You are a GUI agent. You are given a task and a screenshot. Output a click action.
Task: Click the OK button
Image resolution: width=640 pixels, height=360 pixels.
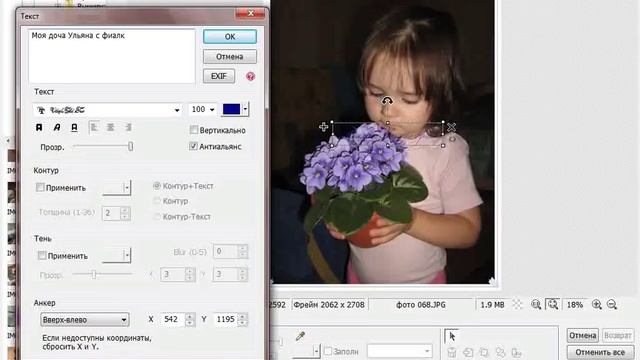click(230, 37)
